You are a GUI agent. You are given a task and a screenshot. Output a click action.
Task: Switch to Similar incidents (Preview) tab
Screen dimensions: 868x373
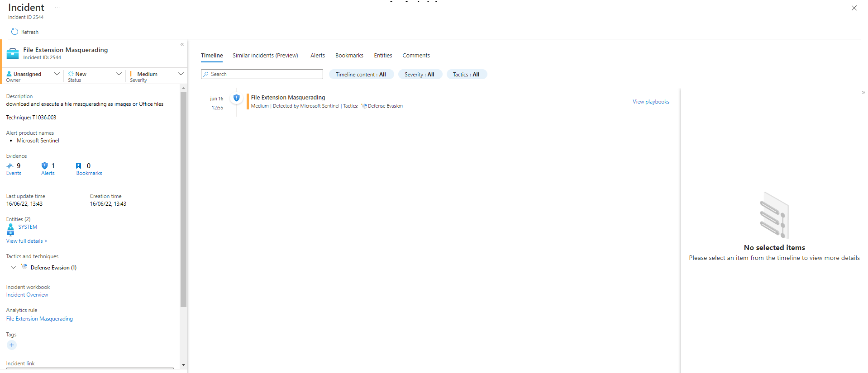click(x=265, y=56)
